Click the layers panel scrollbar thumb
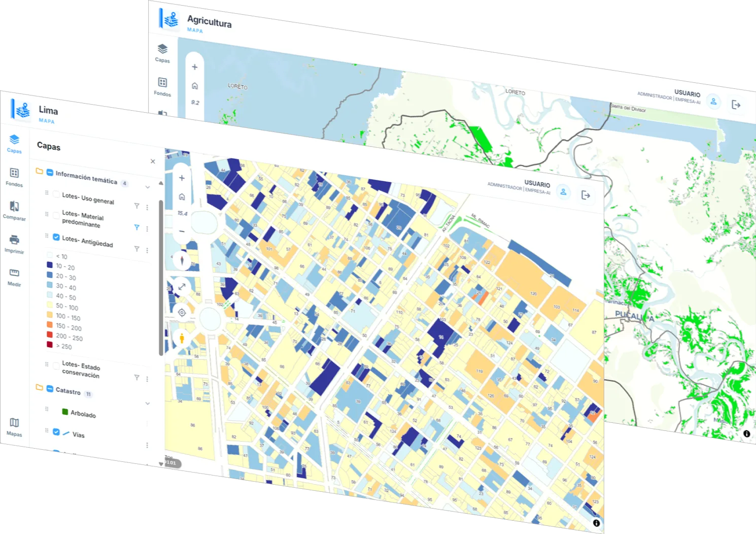Screen dimensions: 756x534 click(x=161, y=278)
